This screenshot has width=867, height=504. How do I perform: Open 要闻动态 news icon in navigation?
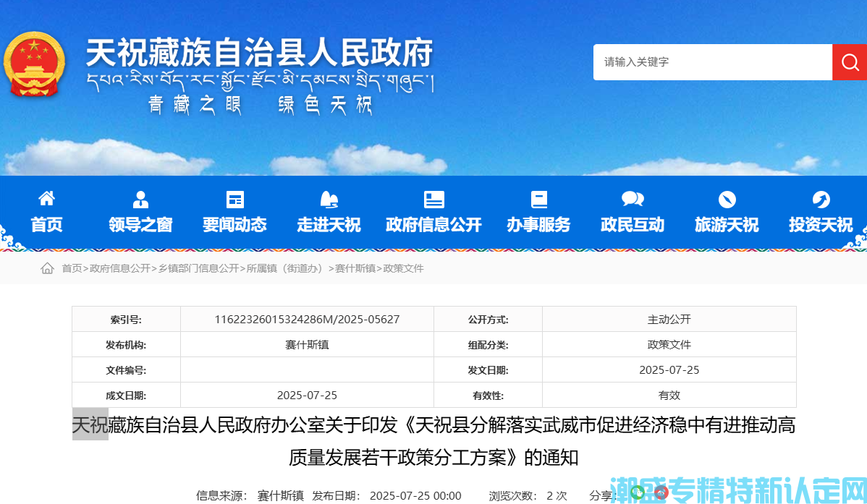pyautogui.click(x=234, y=199)
